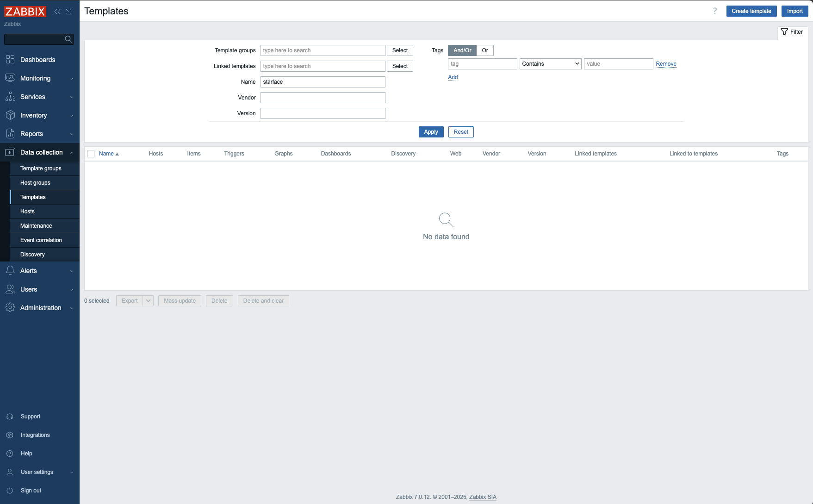Tick the select-all checkbox in table header

click(91, 154)
